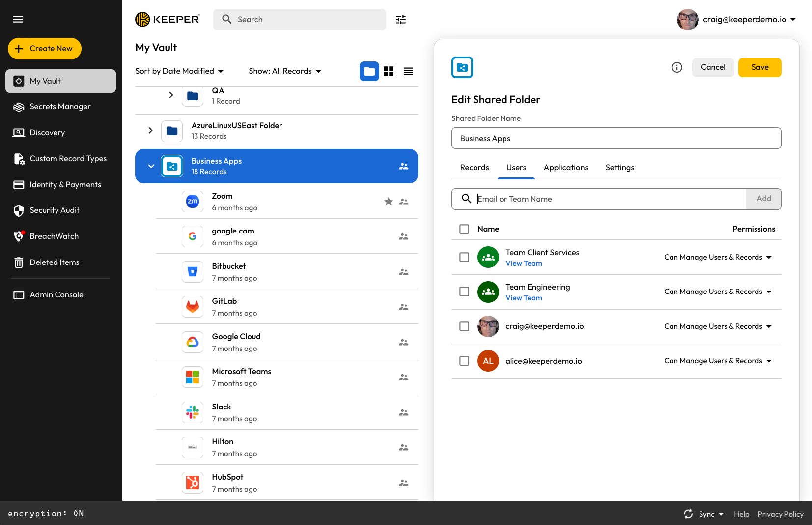
Task: Toggle the select-all Name checkbox
Action: point(464,229)
